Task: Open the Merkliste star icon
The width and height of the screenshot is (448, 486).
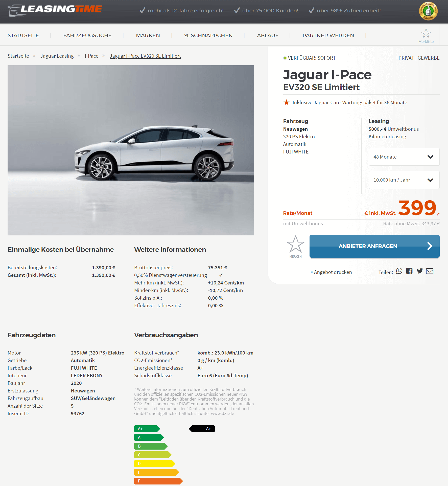Action: click(x=426, y=33)
